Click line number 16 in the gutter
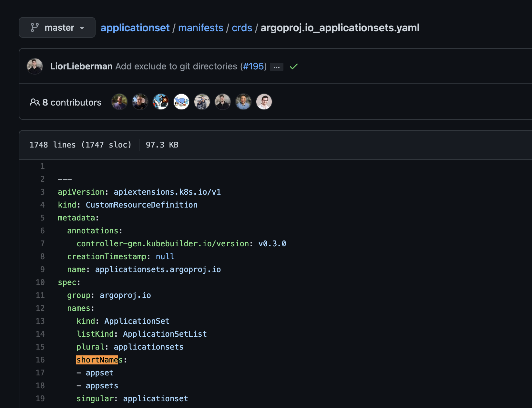Screen dimensions: 532x408 tap(40, 360)
